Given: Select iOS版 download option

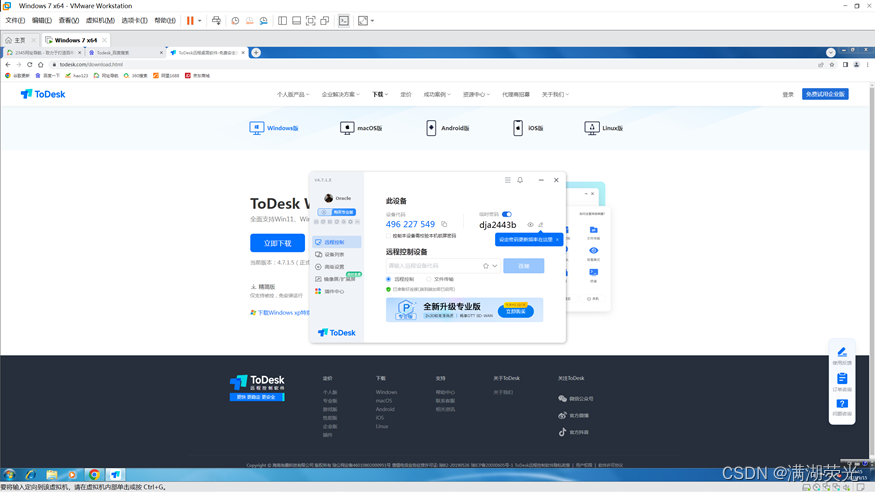Looking at the screenshot, I should point(528,128).
